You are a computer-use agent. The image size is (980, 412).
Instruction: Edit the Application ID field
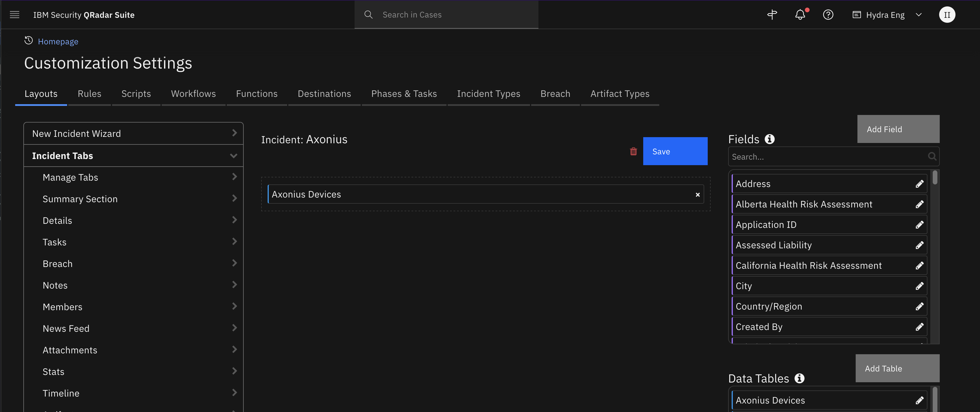click(920, 225)
